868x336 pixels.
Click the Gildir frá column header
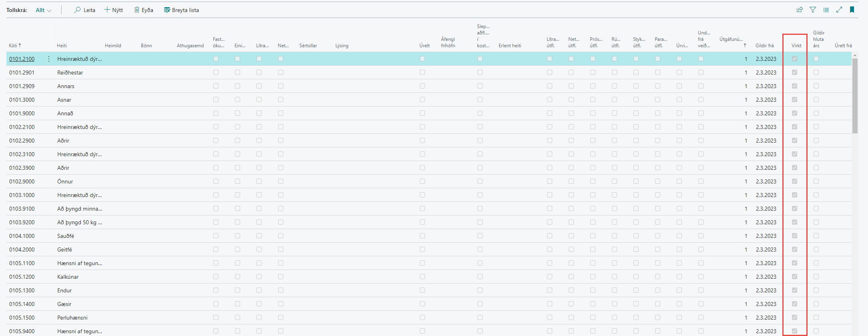pos(764,46)
